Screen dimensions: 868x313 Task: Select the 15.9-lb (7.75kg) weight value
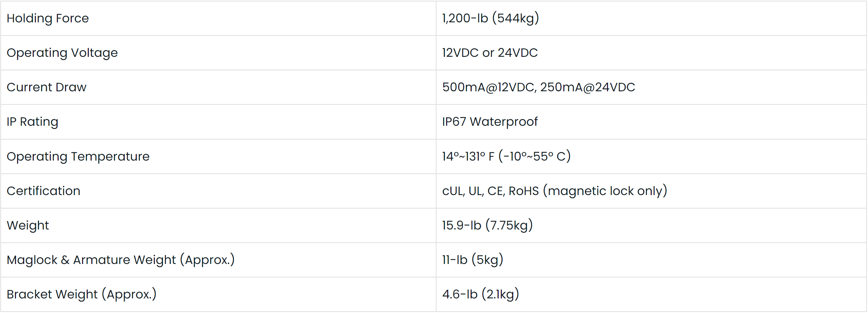487,225
